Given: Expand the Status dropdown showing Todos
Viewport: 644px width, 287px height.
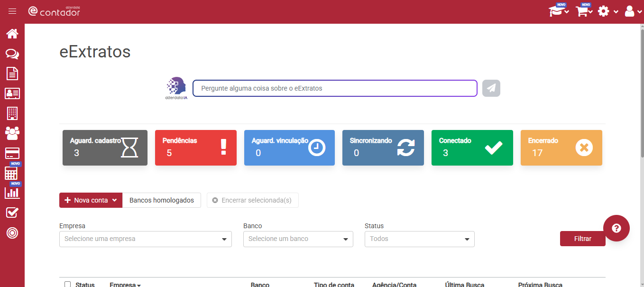Looking at the screenshot, I should (420, 239).
